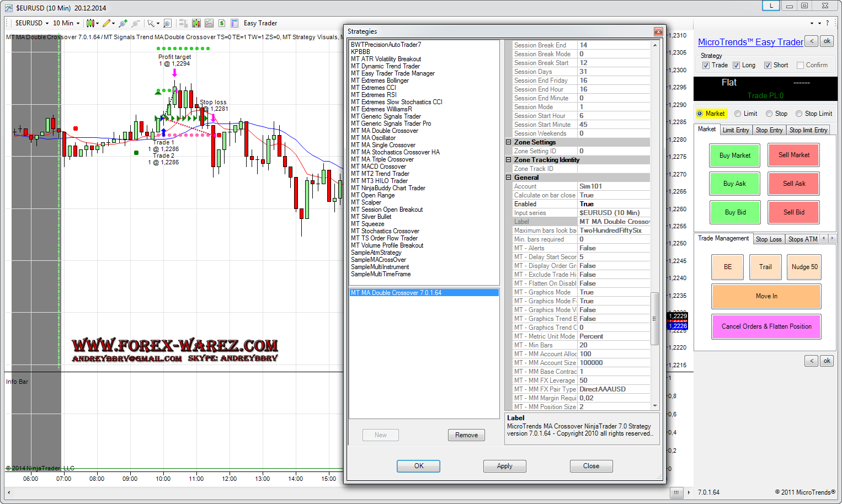Uncheck the Long strategy checkbox
Image resolution: width=842 pixels, height=504 pixels.
(x=736, y=65)
